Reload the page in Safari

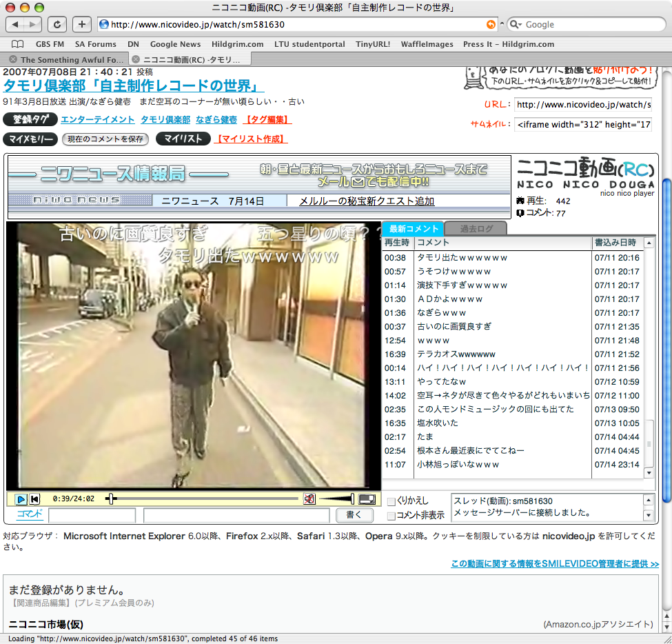[57, 24]
